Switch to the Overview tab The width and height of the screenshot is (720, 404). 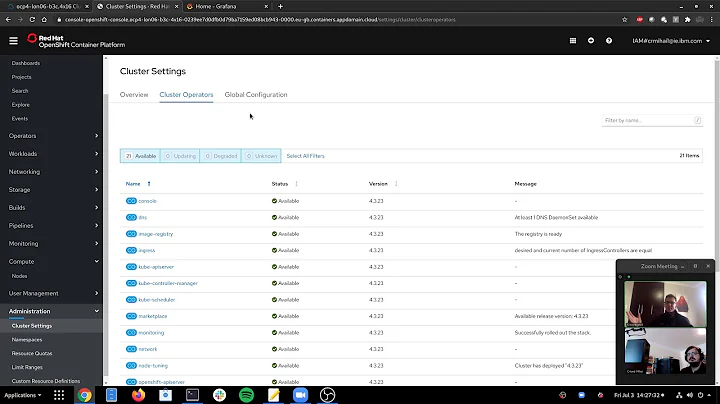pyautogui.click(x=134, y=95)
